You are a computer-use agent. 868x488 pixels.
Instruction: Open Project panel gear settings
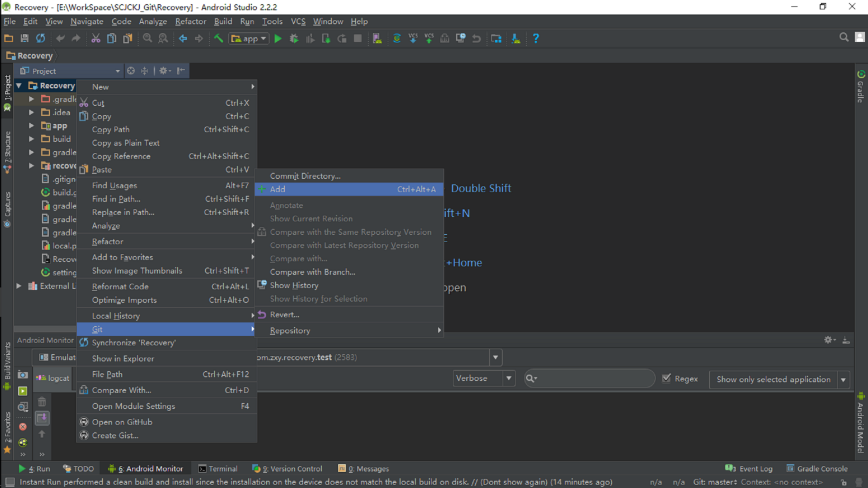pos(164,71)
